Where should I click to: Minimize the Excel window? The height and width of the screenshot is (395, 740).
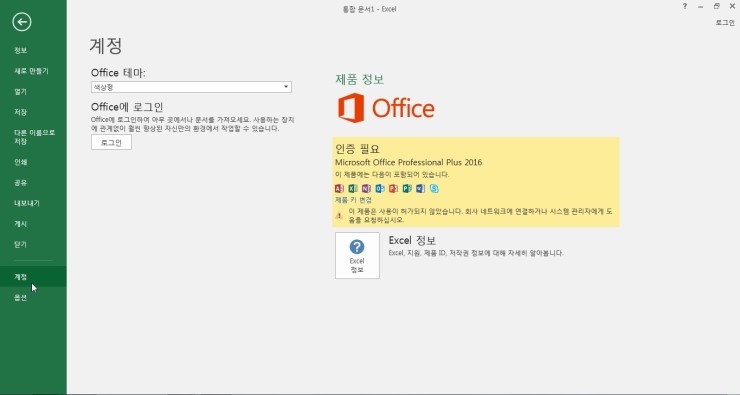coord(700,7)
